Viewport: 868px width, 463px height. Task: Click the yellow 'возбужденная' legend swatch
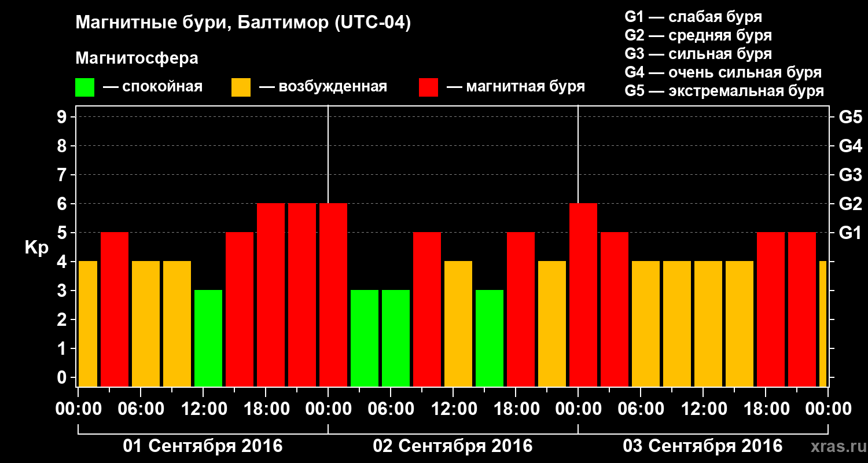[241, 87]
